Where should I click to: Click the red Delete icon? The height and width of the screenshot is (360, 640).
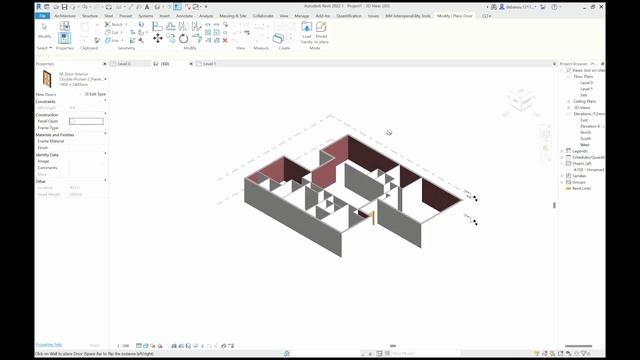pos(225,40)
